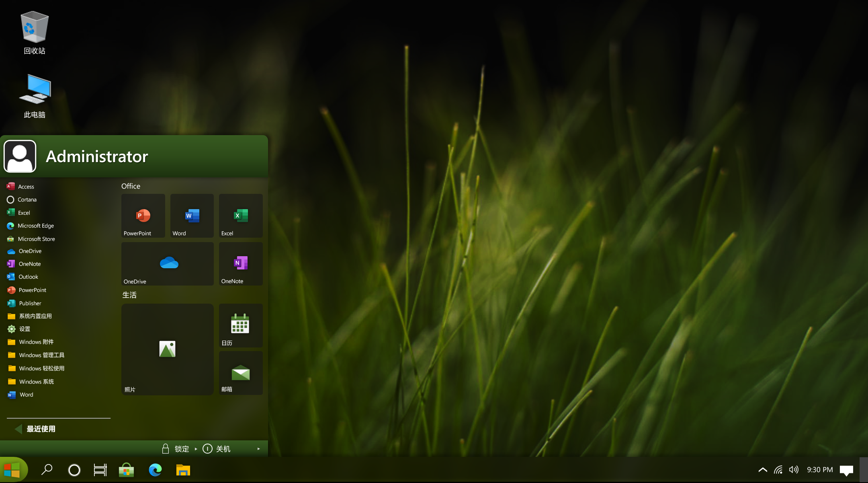Switch to 最近使用 recent list
This screenshot has height=483, width=868.
[40, 429]
